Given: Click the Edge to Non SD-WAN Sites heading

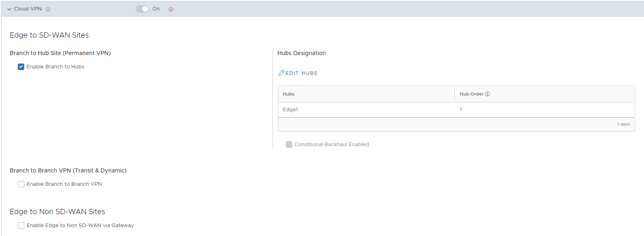Looking at the screenshot, I should (x=57, y=212).
